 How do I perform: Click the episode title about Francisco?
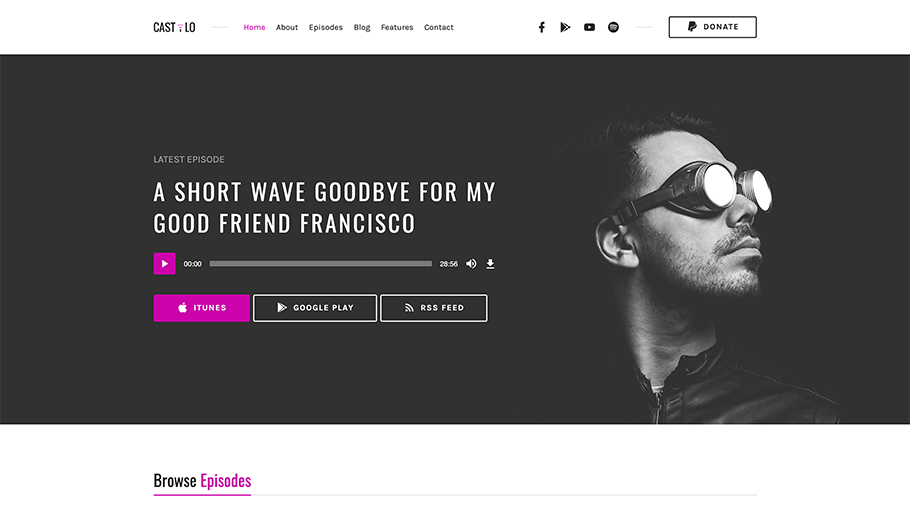coord(324,207)
